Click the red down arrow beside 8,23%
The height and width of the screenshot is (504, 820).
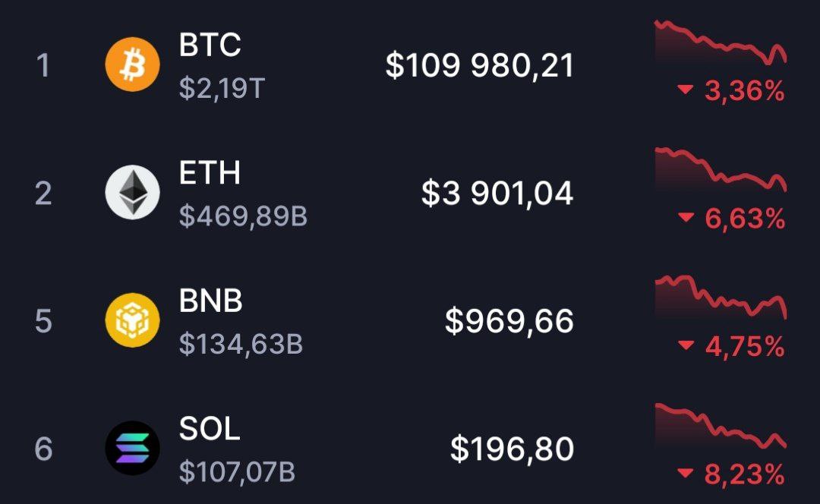[686, 474]
